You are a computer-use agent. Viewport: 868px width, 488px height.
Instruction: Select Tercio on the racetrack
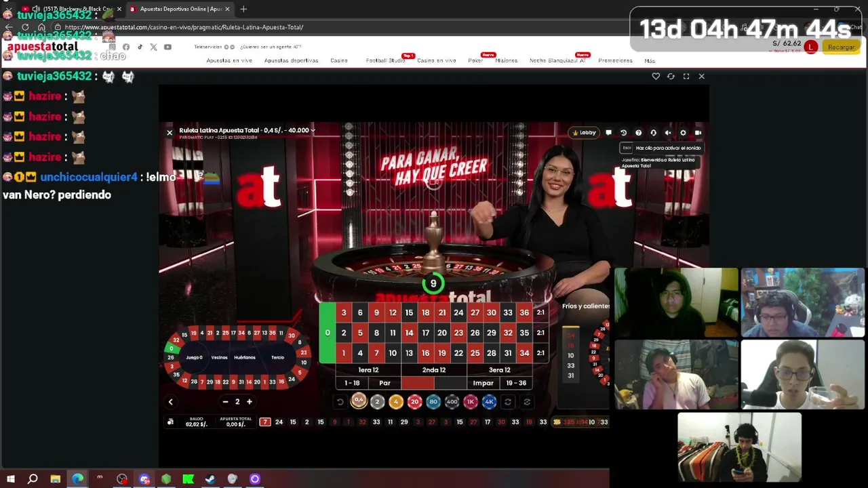pos(277,357)
